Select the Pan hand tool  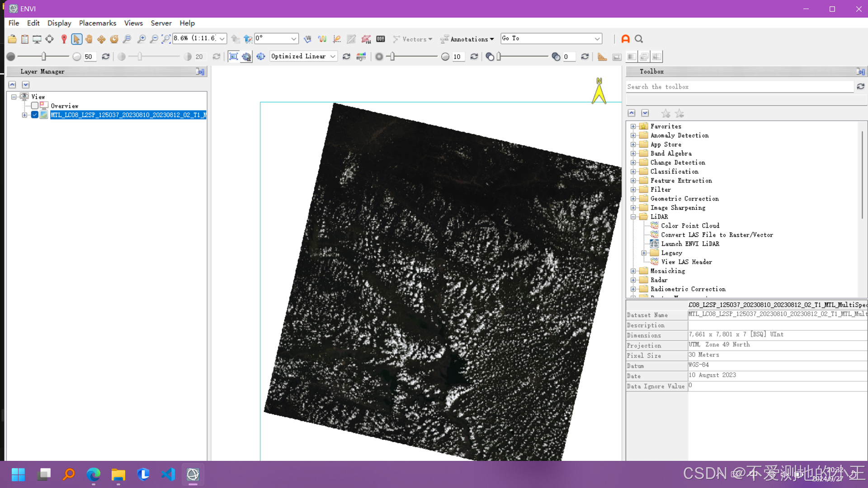89,39
